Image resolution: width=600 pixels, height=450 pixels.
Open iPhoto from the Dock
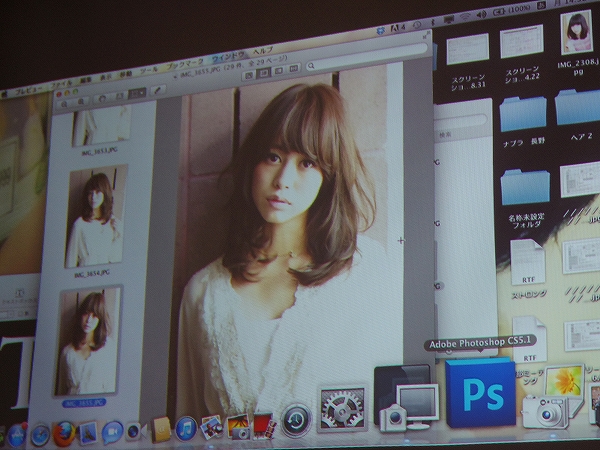(238, 426)
